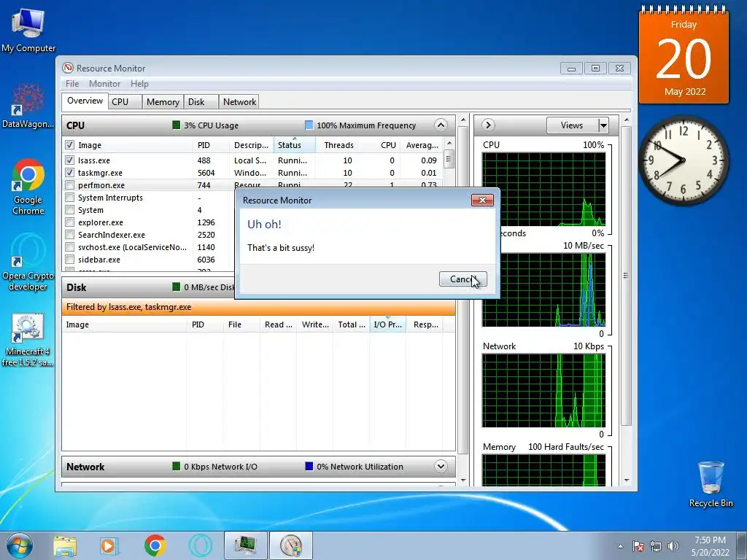Image resolution: width=747 pixels, height=560 pixels.
Task: Click the green CPU Usage color indicator
Action: click(177, 125)
